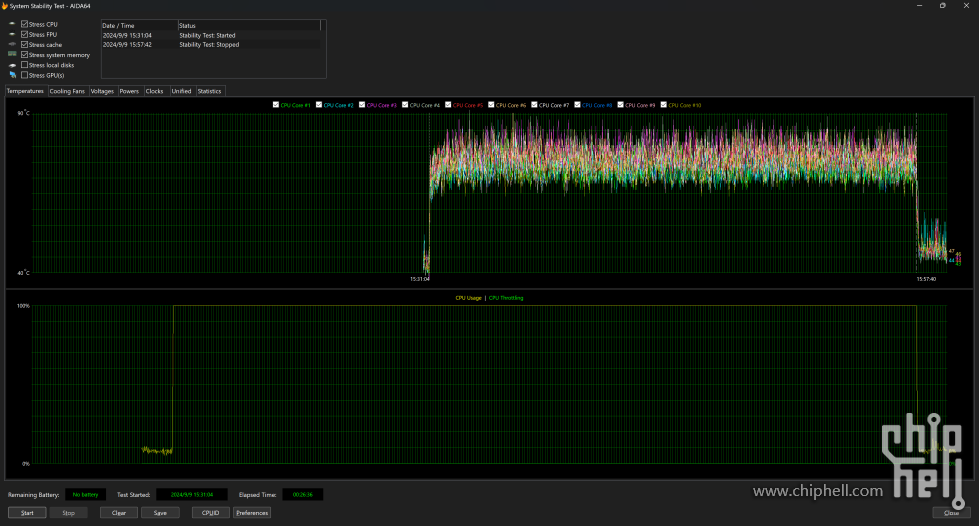Hide CPU Core #2 from the graph
This screenshot has width=979, height=526.
pyautogui.click(x=319, y=105)
